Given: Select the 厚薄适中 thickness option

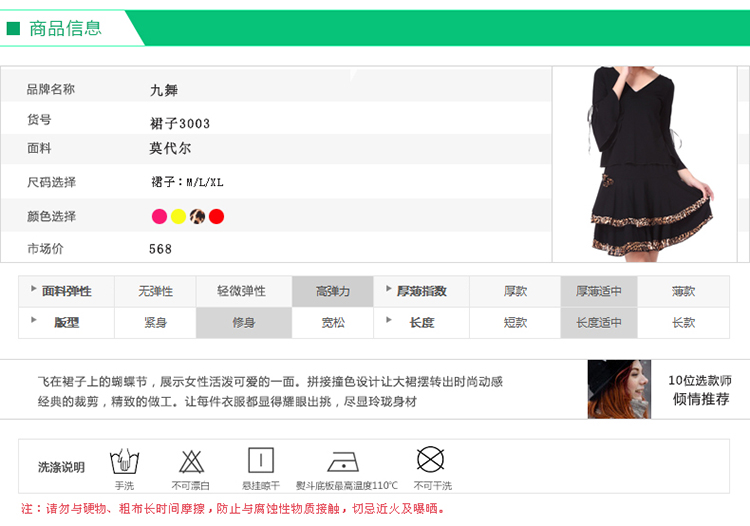Looking at the screenshot, I should click(x=599, y=291).
